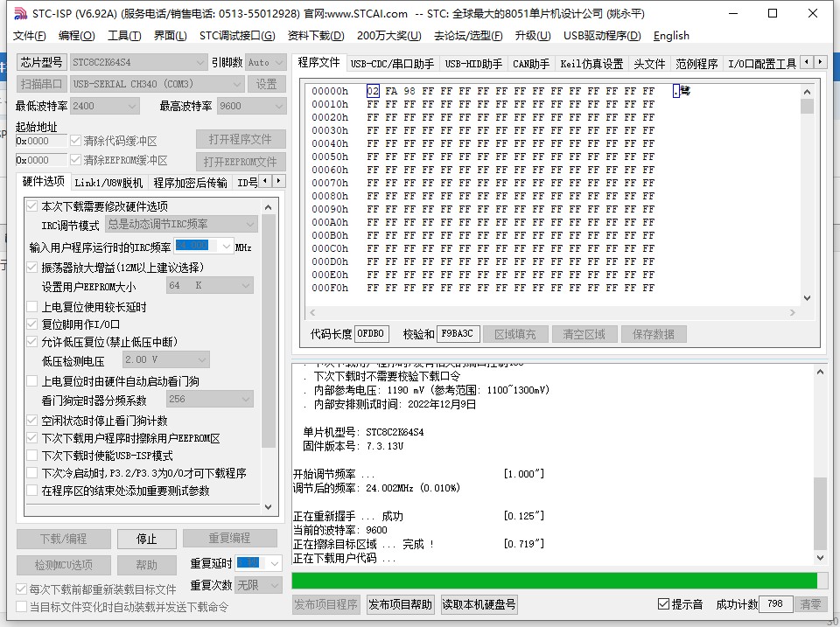
Task: Open 编程(O) menu
Action: coord(77,36)
